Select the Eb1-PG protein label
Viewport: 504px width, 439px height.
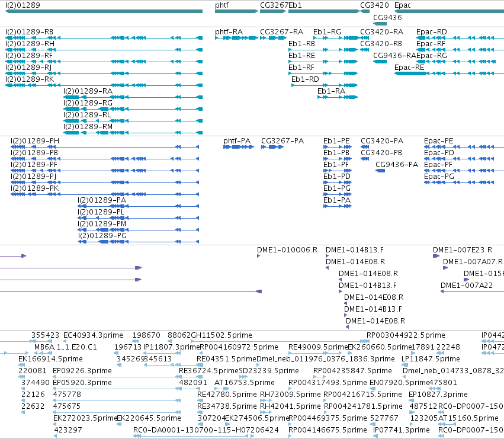(337, 188)
